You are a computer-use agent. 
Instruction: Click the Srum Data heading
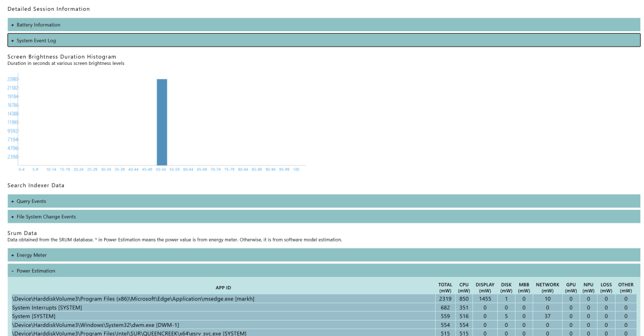(22, 232)
